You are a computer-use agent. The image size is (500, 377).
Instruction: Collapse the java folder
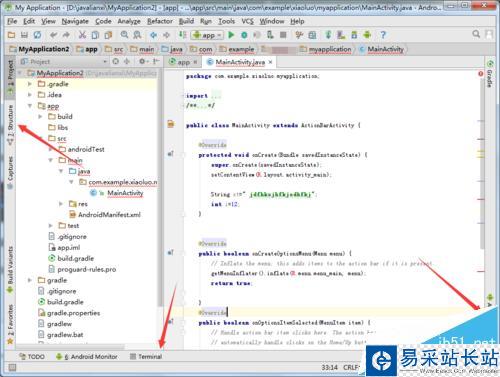point(61,171)
